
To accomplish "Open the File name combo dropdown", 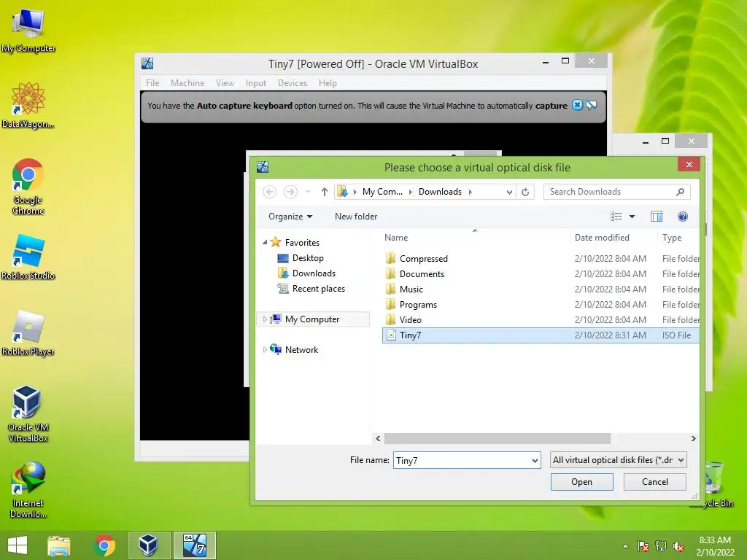I will tap(535, 461).
